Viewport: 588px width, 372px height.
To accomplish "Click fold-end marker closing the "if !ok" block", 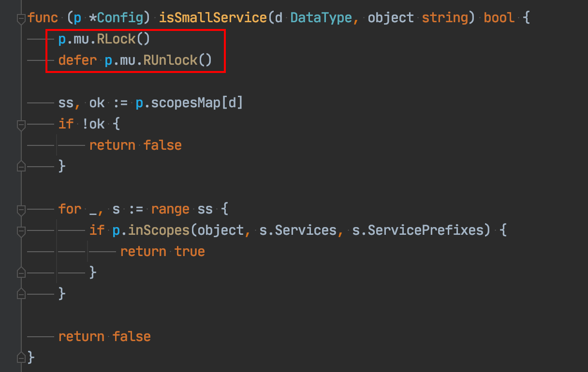I will 21,167.
